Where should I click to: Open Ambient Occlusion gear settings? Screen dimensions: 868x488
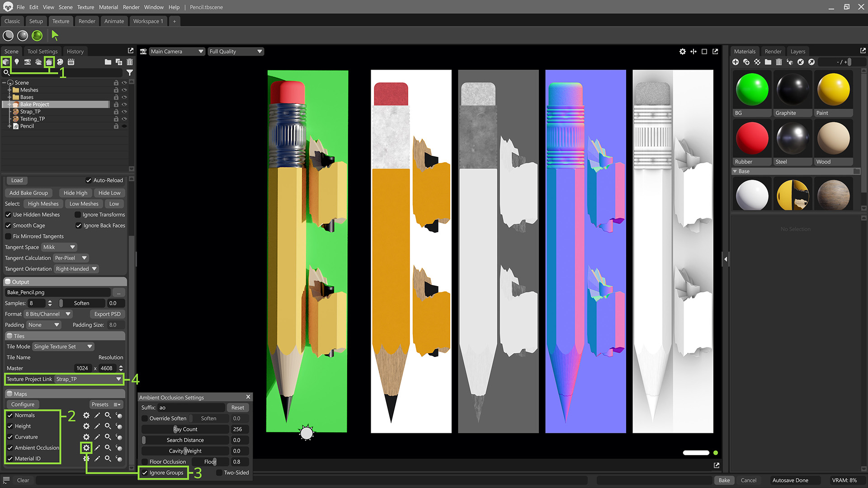pos(86,448)
